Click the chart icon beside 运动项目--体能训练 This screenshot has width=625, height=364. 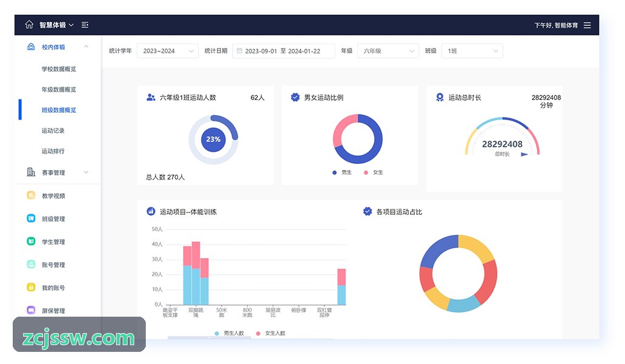(151, 212)
